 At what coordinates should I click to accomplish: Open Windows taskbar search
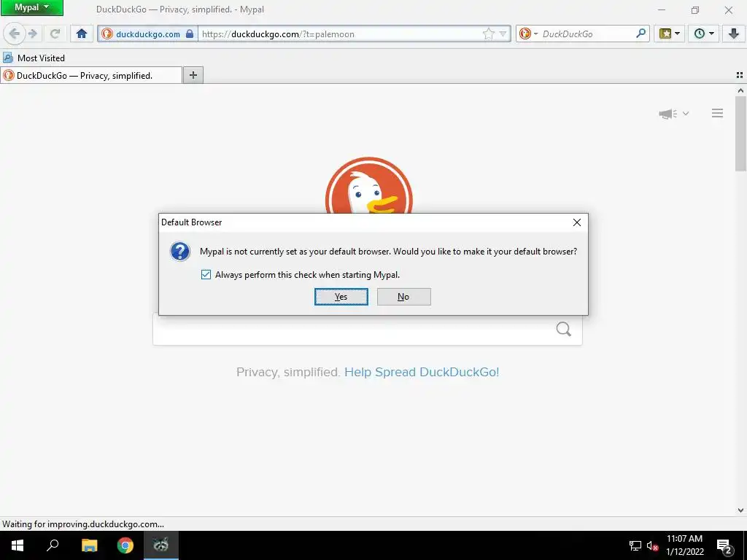(x=53, y=545)
